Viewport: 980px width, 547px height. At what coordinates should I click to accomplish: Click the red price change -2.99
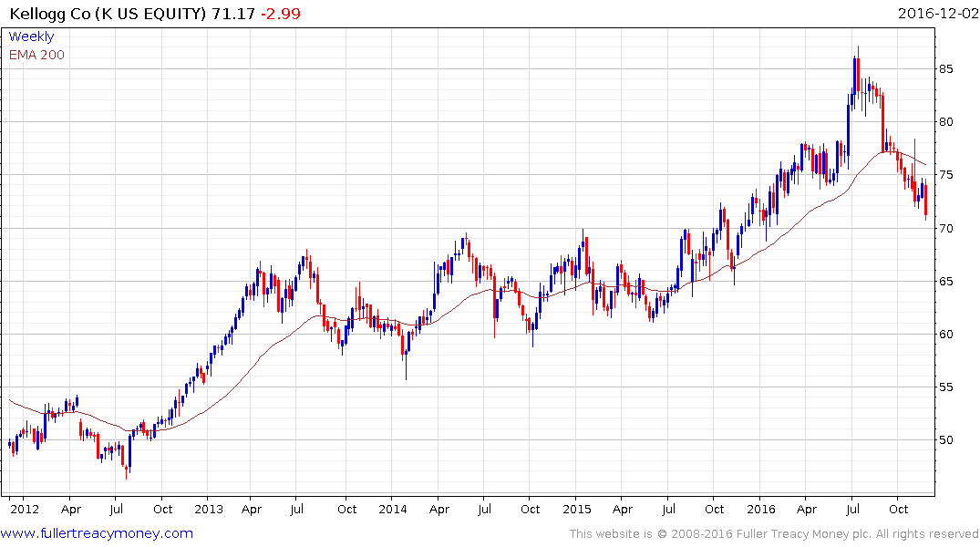click(x=280, y=13)
